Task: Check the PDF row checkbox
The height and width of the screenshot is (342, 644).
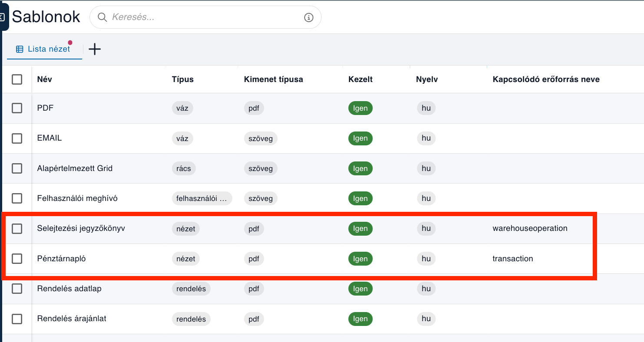Action: click(x=17, y=108)
